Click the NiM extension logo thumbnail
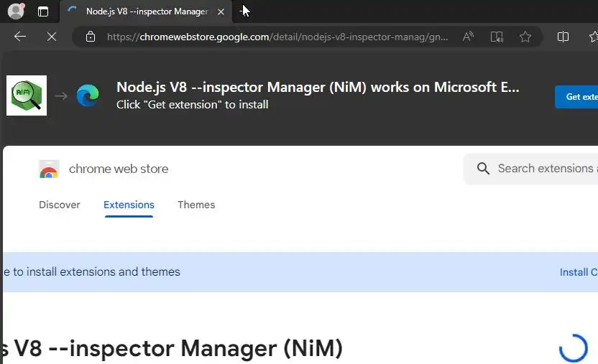The height and width of the screenshot is (364, 598). click(27, 95)
